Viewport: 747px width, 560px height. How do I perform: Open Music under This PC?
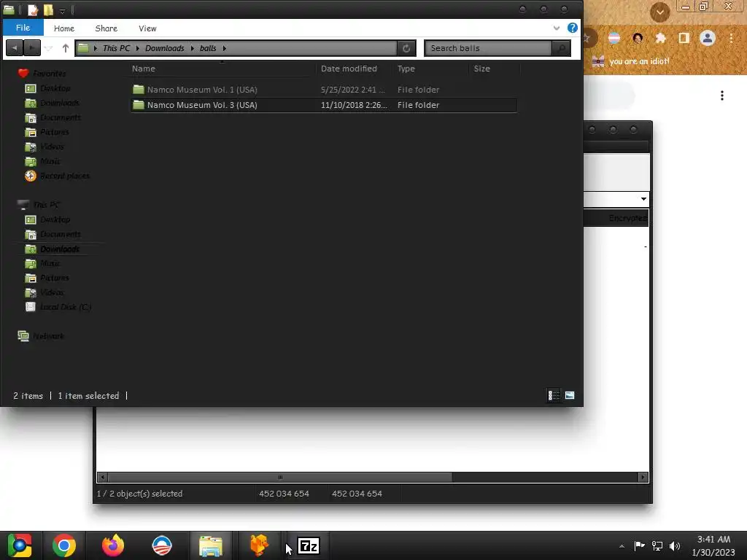pos(43,263)
